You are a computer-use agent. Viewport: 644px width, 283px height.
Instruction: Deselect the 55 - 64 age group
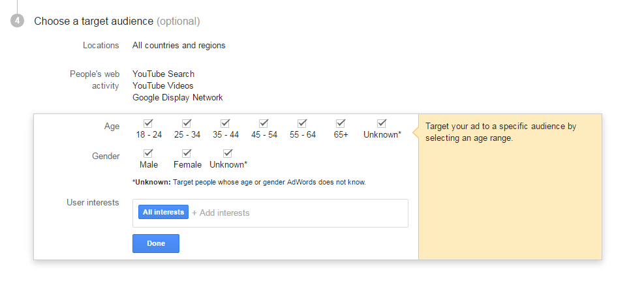pos(302,123)
